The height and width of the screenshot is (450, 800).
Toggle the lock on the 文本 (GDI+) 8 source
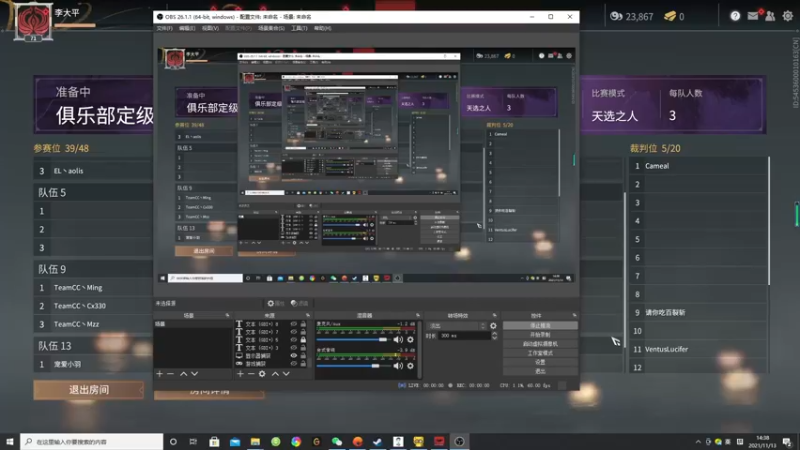[303, 324]
